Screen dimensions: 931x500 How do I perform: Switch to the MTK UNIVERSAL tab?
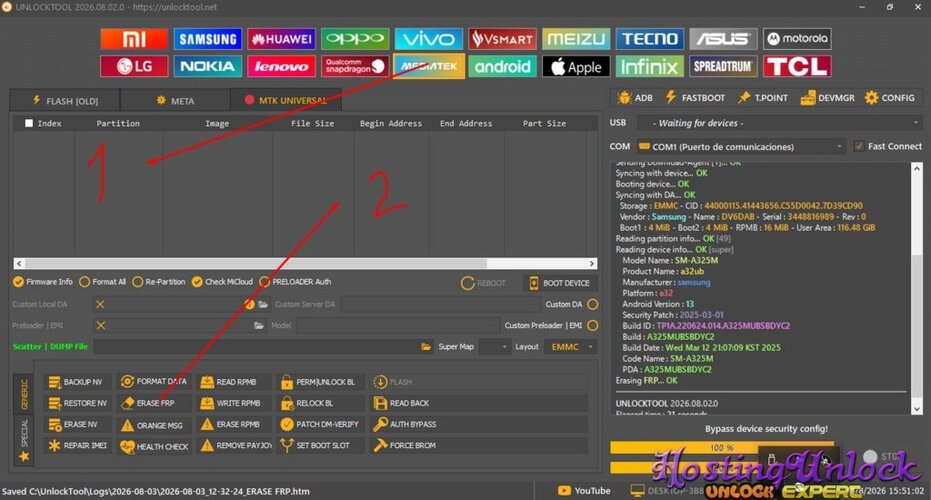286,100
